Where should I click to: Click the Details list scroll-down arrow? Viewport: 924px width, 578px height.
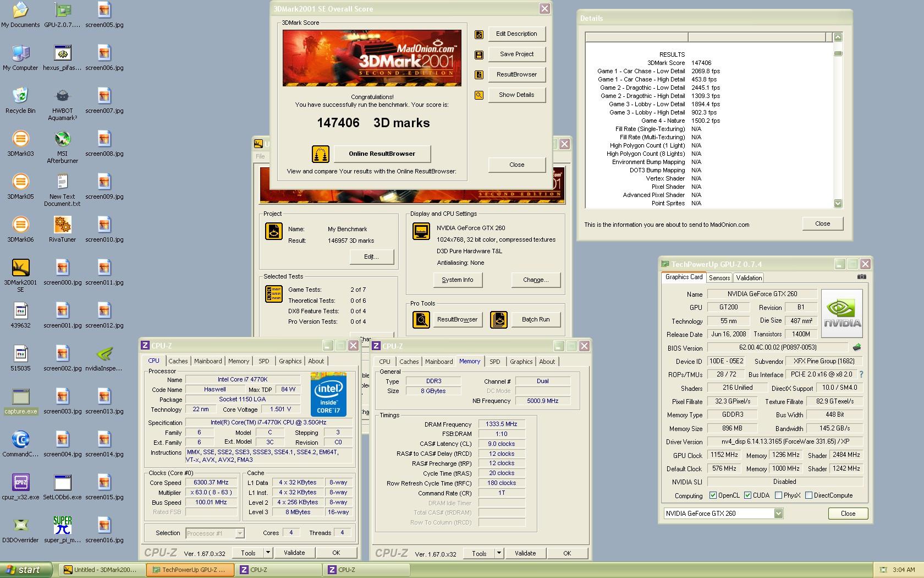(838, 203)
